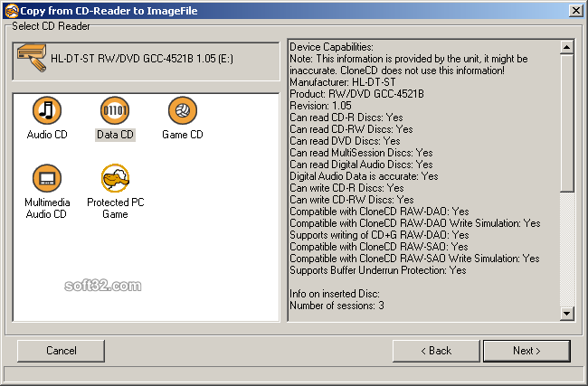Image resolution: width=588 pixels, height=386 pixels.
Task: Go back with the Back button
Action: pyautogui.click(x=436, y=351)
